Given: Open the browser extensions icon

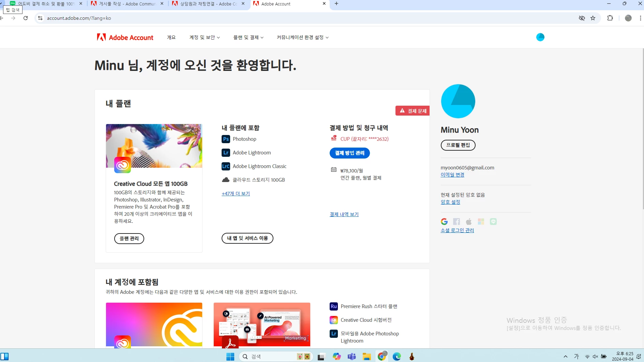Looking at the screenshot, I should 610,18.
